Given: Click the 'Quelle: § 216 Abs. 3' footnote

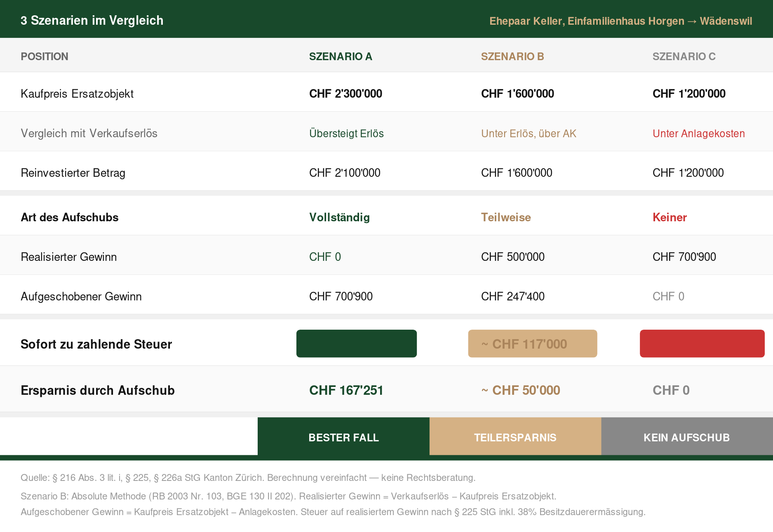Looking at the screenshot, I should (x=248, y=478).
